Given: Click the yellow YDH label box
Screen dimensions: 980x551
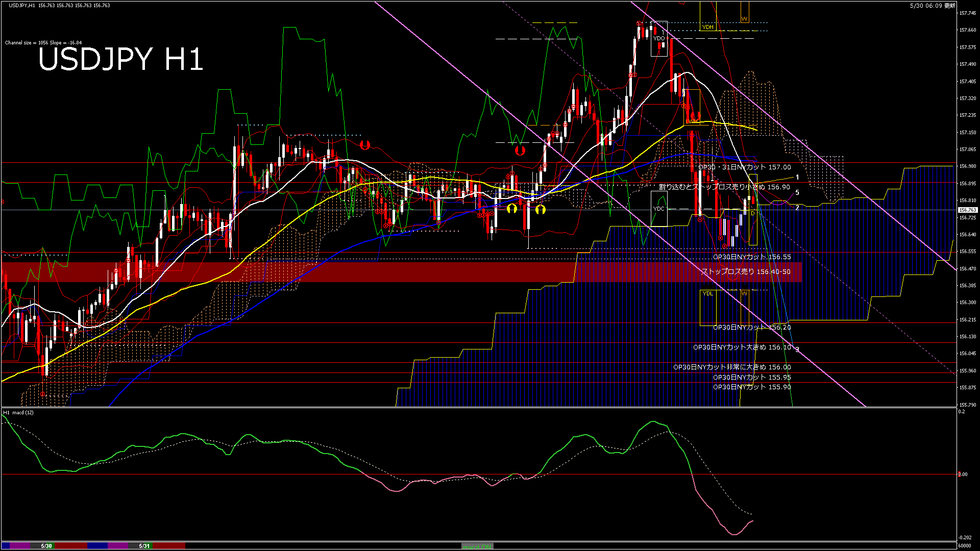Looking at the screenshot, I should [x=707, y=27].
